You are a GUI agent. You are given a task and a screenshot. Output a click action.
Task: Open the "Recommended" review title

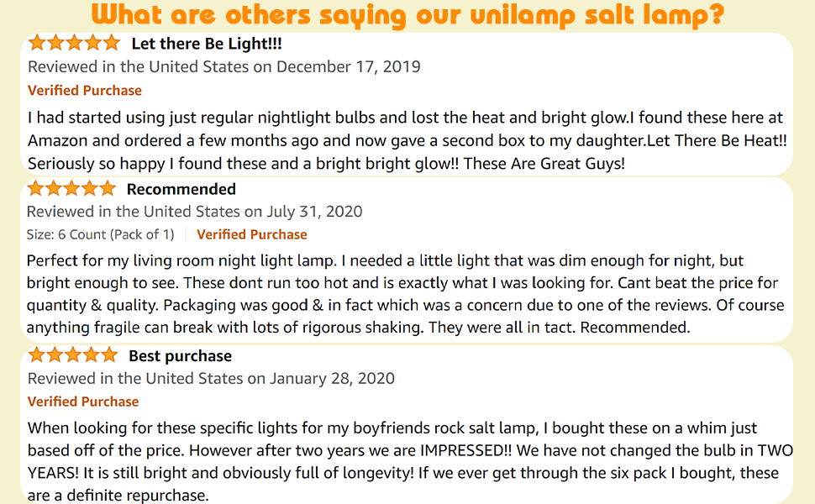pos(181,189)
